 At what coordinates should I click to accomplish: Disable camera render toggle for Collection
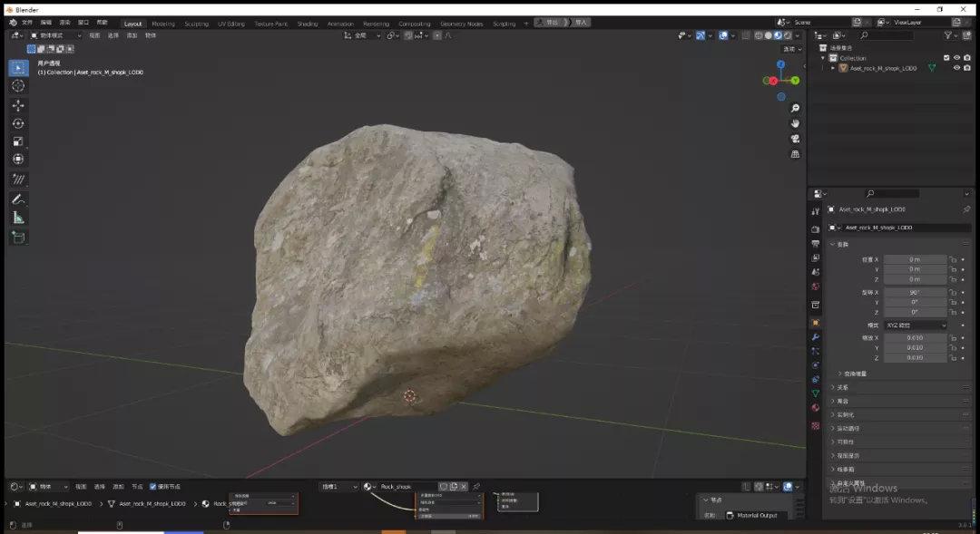tap(967, 57)
